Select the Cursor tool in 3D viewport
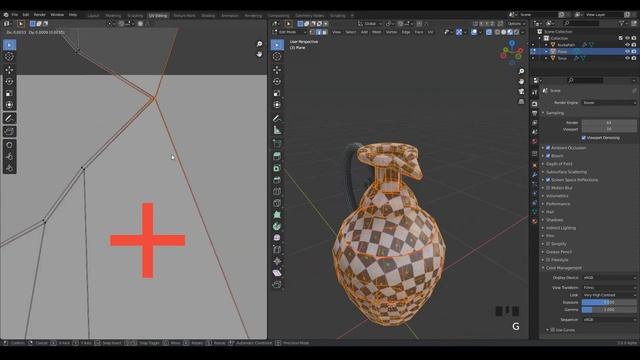This screenshot has height=360, width=640. pyautogui.click(x=277, y=57)
